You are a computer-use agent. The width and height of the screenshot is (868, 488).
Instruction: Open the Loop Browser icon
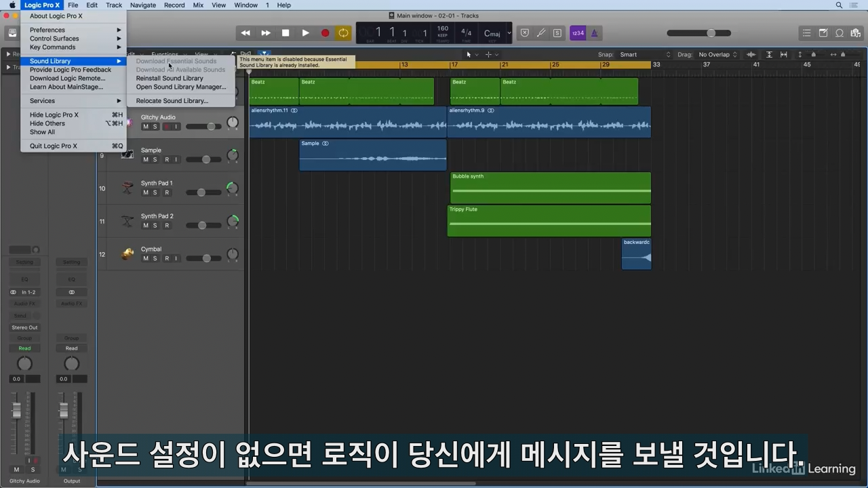pos(840,33)
